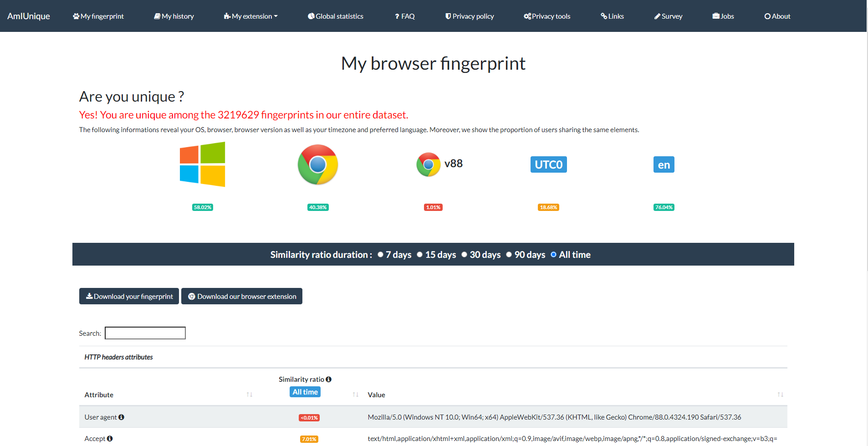Click info icon next to Accept

110,439
